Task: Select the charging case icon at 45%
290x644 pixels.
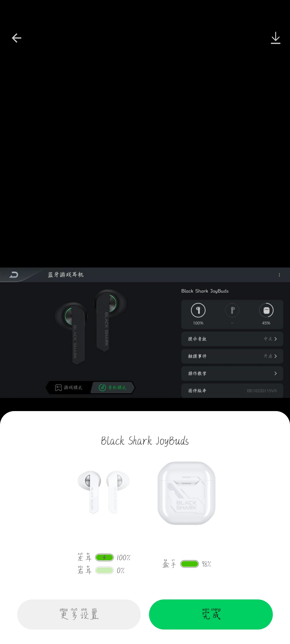Action: [x=266, y=310]
